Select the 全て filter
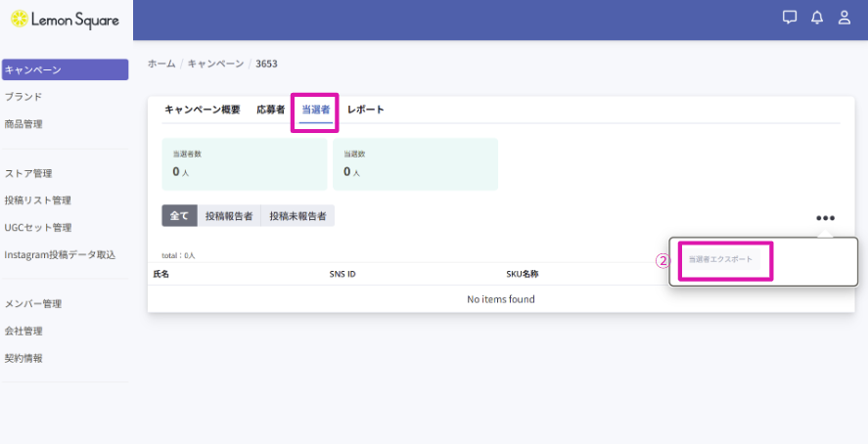 (179, 216)
